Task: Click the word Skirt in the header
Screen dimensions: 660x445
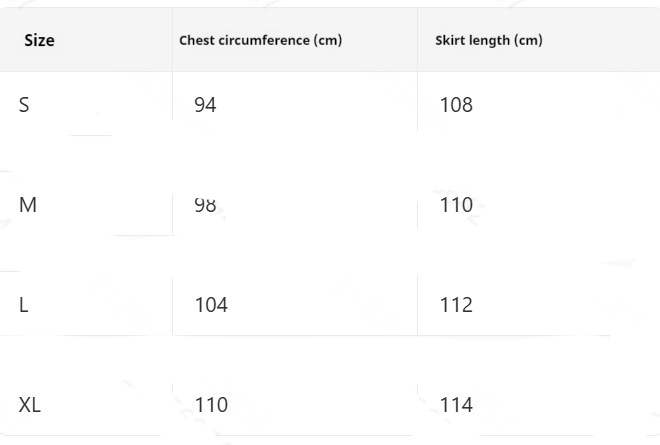Action: pyautogui.click(x=451, y=41)
